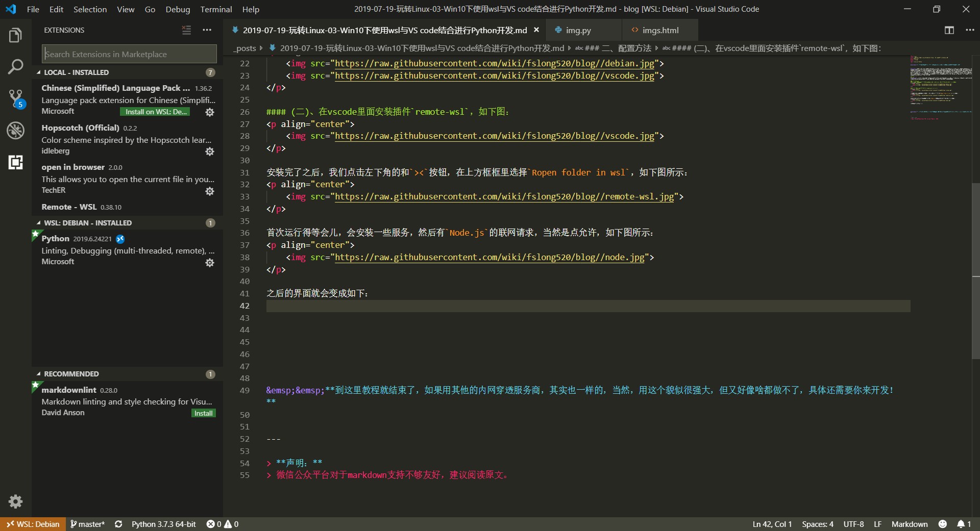This screenshot has width=980, height=531.
Task: Open the Go menu
Action: (150, 9)
